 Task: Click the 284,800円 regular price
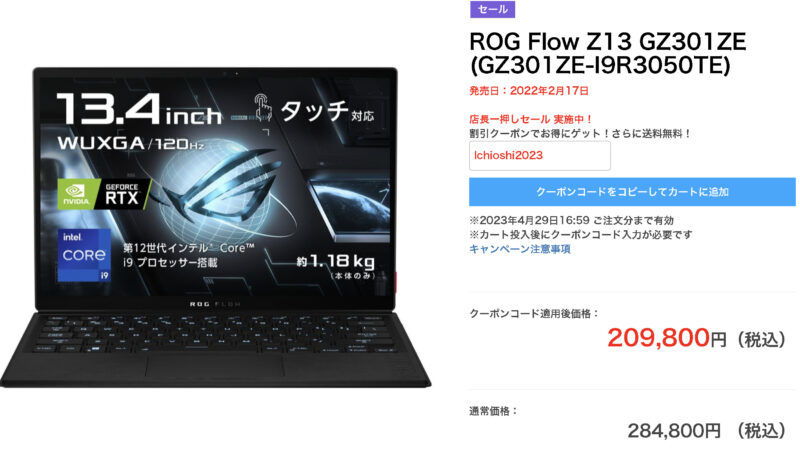coord(674,431)
